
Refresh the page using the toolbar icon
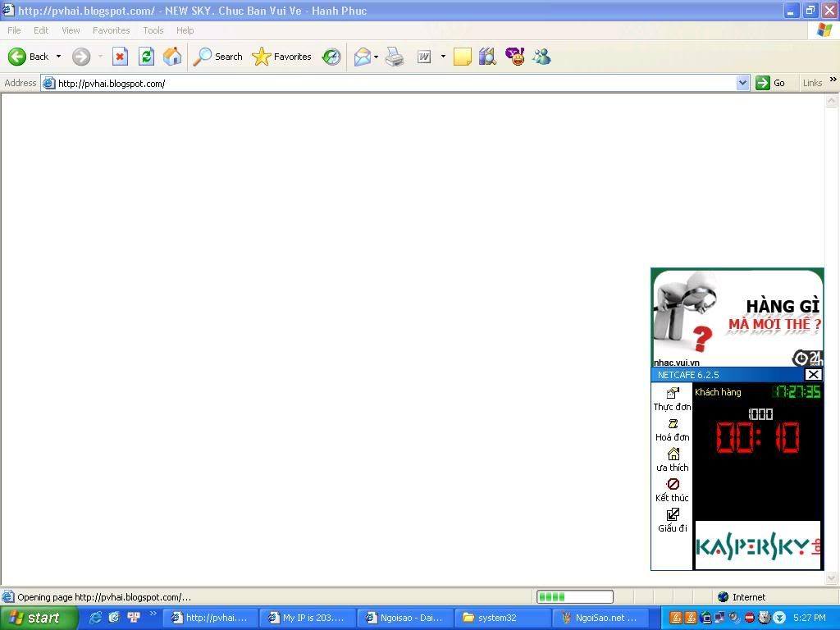tap(146, 57)
